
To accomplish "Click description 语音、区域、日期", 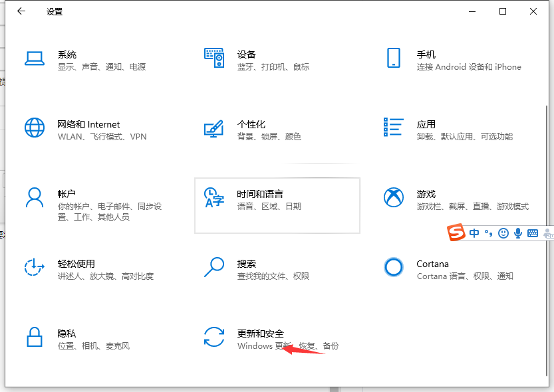I will click(269, 206).
